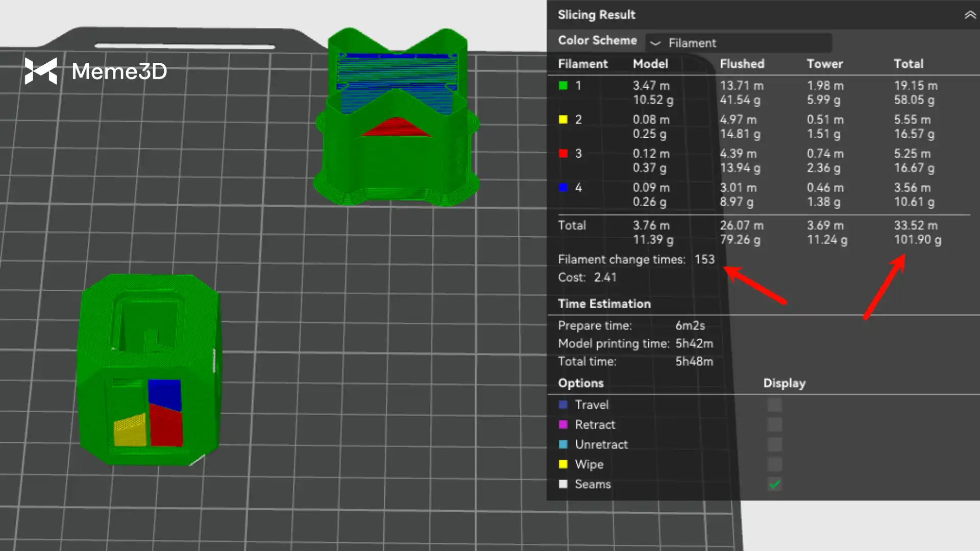Click the Travel legend color icon
Screen dimensions: 980x551
pyautogui.click(x=563, y=405)
